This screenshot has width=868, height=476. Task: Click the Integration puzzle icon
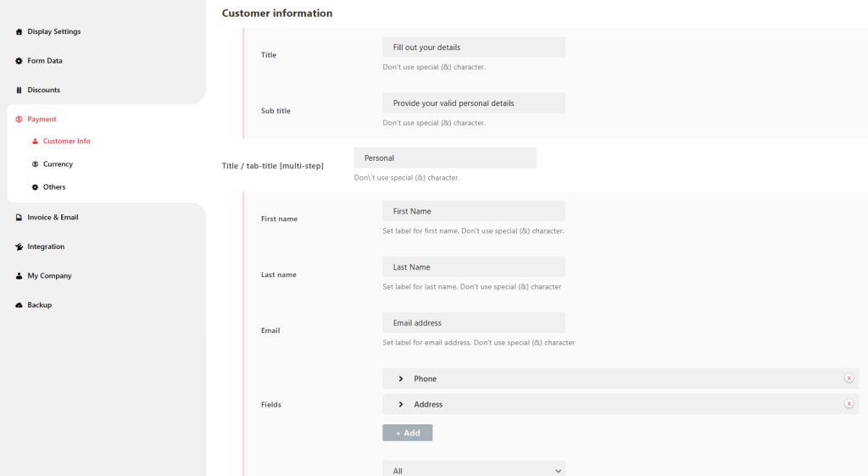(x=19, y=247)
